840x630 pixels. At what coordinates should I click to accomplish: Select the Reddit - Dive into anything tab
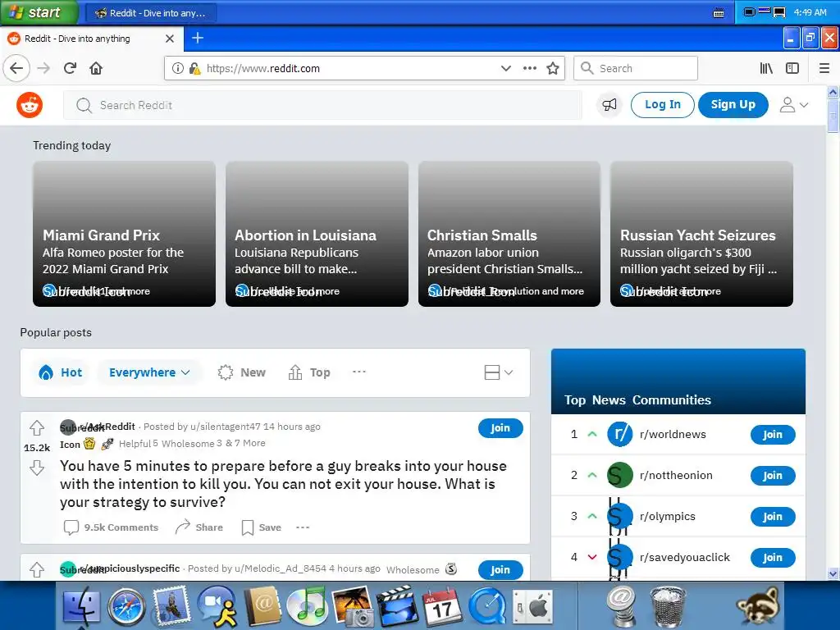coord(91,39)
